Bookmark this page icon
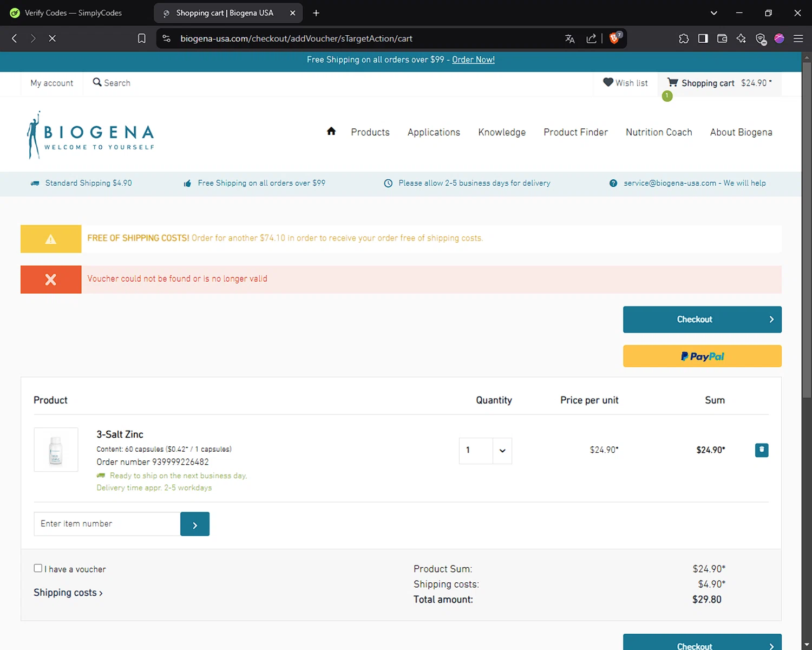812x650 pixels. [142, 38]
